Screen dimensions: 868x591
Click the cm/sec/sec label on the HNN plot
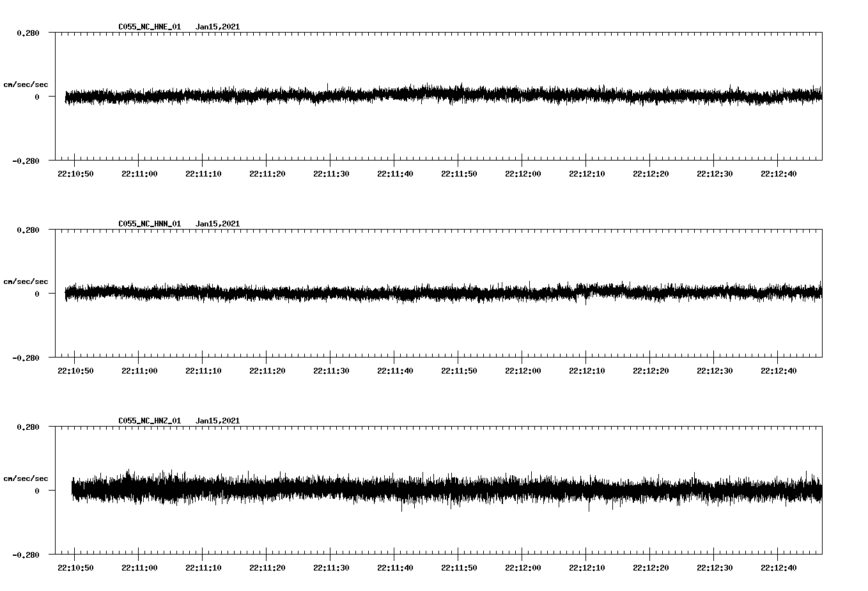point(27,281)
